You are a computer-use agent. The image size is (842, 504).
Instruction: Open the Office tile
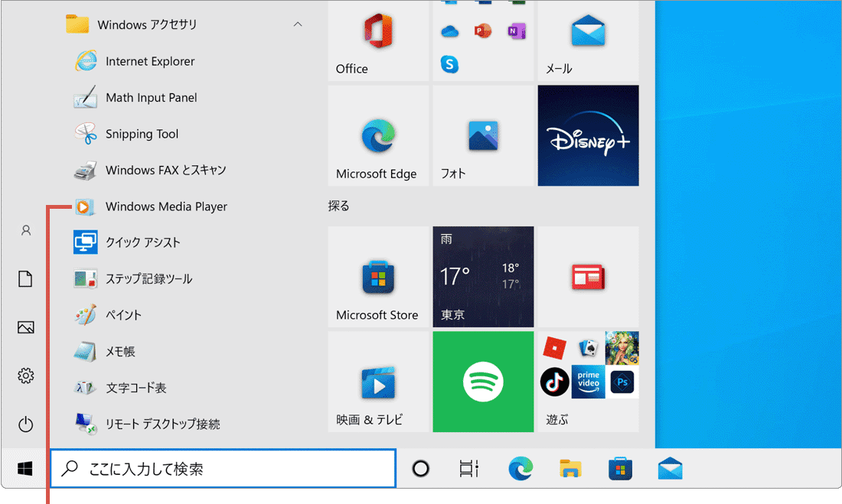[378, 40]
